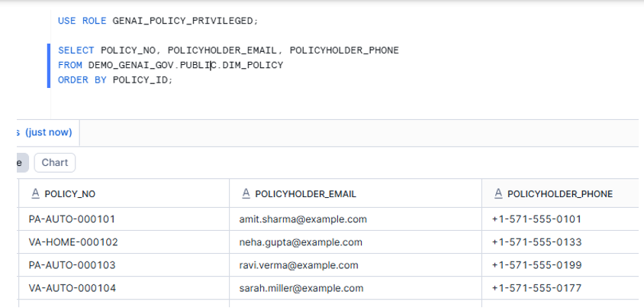Select the VA-HOME-000102 policy cell

point(72,242)
